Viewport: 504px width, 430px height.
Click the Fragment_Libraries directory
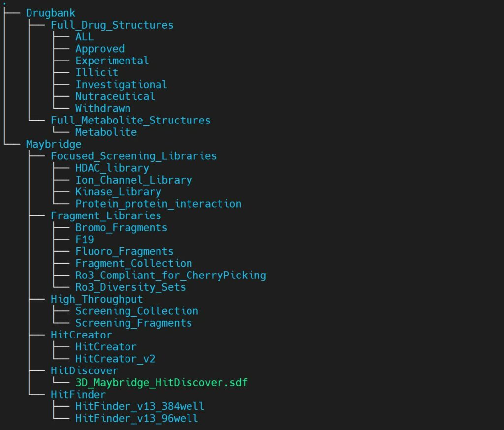(106, 215)
